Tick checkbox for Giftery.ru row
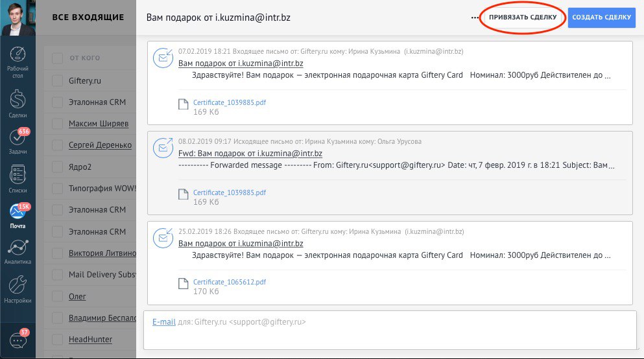Screen dimensions: 644x359 click(x=58, y=81)
